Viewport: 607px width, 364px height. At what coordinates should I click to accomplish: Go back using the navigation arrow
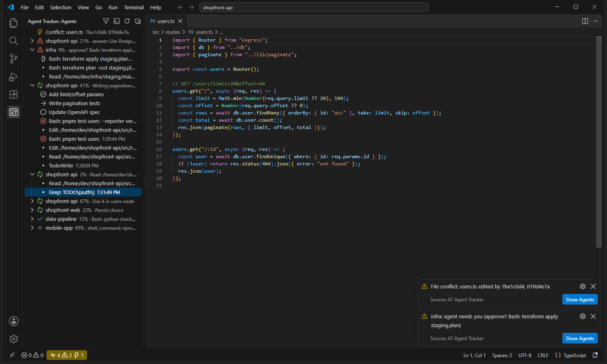180,7
